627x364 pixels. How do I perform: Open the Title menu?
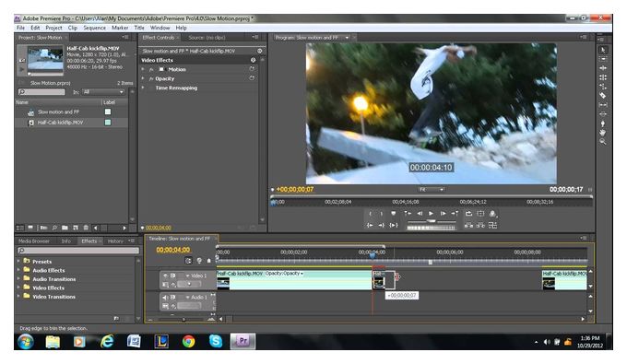(139, 28)
